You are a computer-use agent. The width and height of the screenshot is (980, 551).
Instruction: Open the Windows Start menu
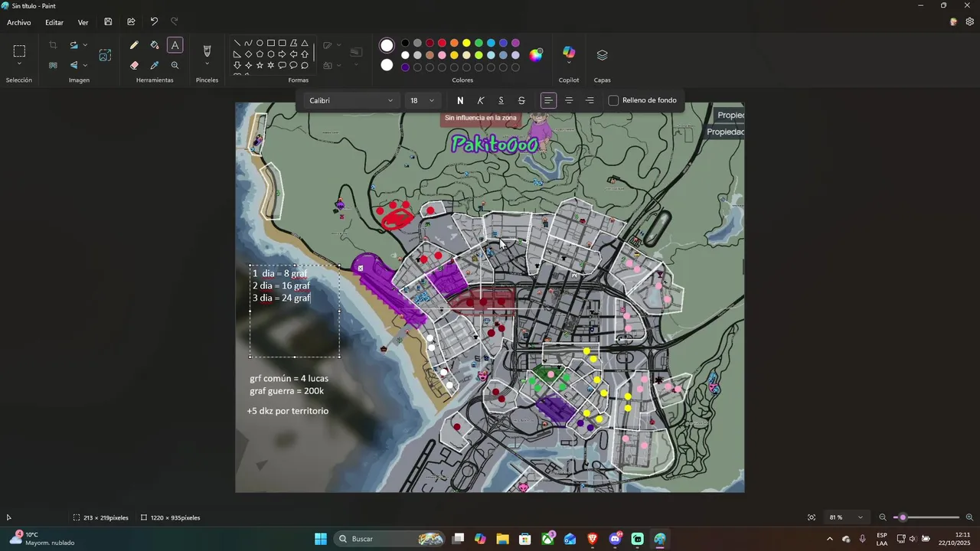321,539
